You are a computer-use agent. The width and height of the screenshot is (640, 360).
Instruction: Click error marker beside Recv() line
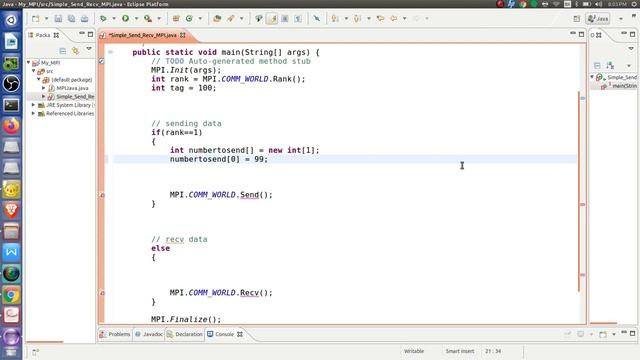[x=102, y=293]
